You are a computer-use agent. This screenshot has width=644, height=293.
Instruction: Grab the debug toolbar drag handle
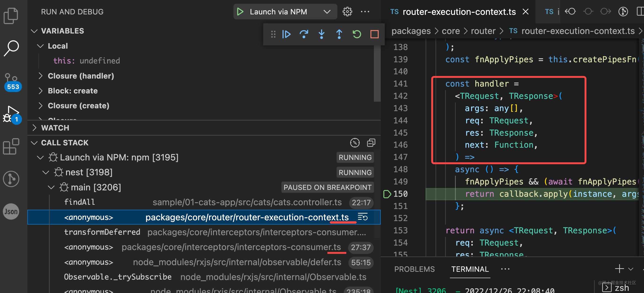tap(273, 34)
